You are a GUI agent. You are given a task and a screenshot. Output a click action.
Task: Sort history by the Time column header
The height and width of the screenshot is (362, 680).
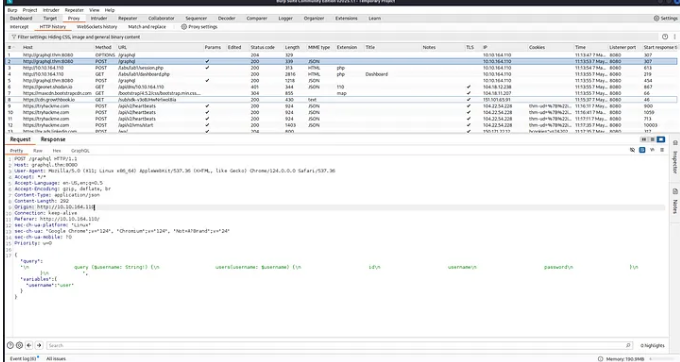pos(580,47)
